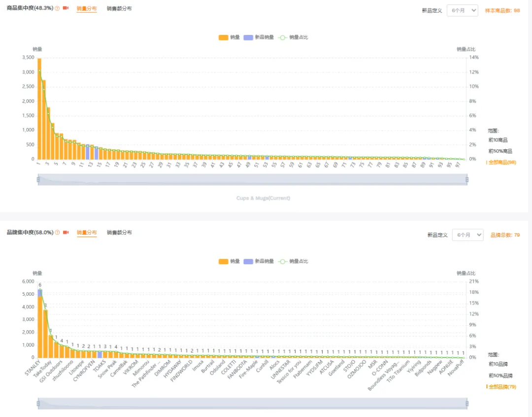Viewport: 532px width, 417px height.
Task: Open 新品定义 dropdown in product section
Action: (x=462, y=10)
